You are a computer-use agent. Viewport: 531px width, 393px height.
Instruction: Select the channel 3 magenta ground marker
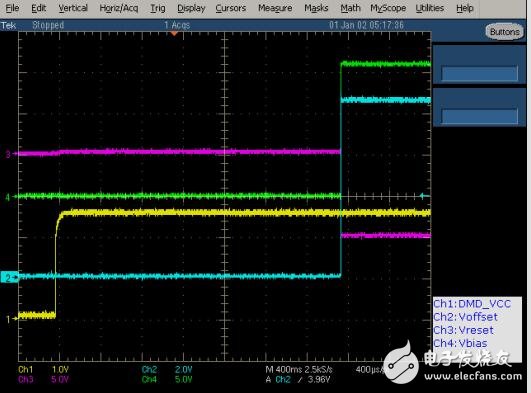click(9, 154)
